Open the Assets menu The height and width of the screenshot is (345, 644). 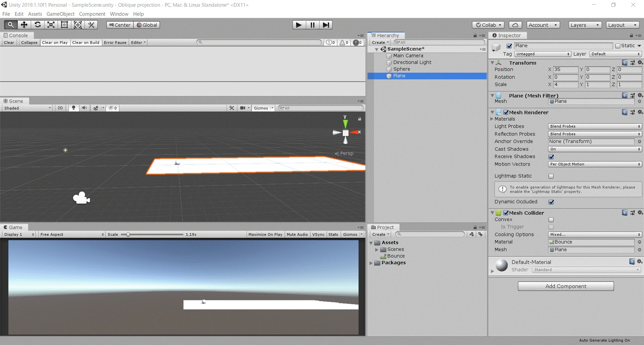click(x=35, y=14)
